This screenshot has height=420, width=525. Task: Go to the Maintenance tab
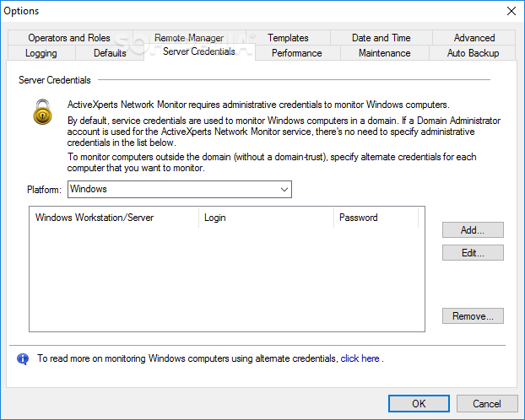point(384,53)
